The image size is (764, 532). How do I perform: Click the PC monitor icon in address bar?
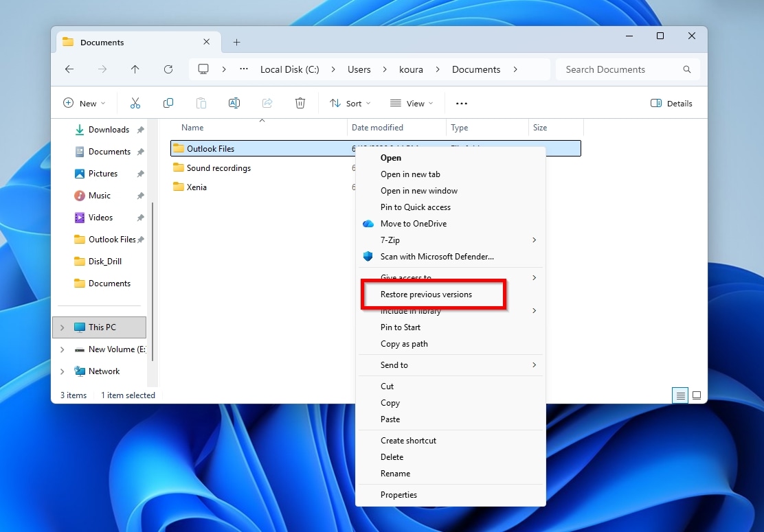[203, 69]
